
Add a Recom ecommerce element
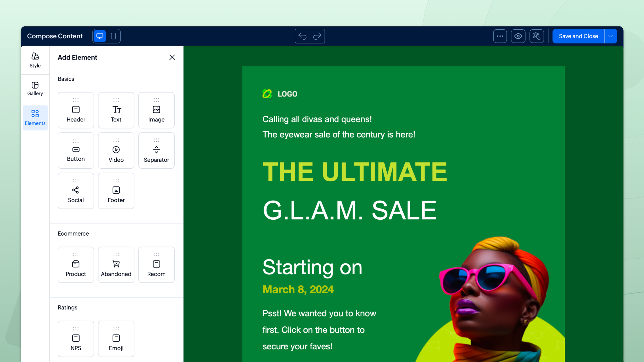pyautogui.click(x=156, y=265)
